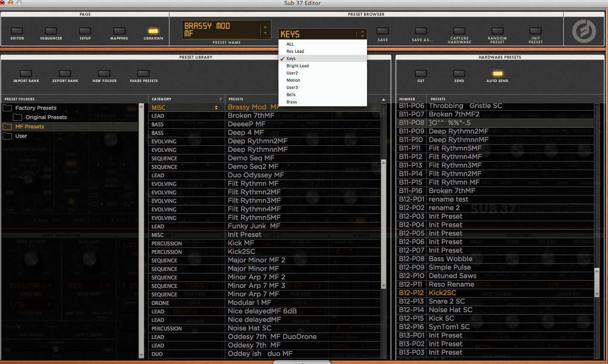Click the Original Presets folder icon
The height and width of the screenshot is (364, 608).
tap(17, 117)
